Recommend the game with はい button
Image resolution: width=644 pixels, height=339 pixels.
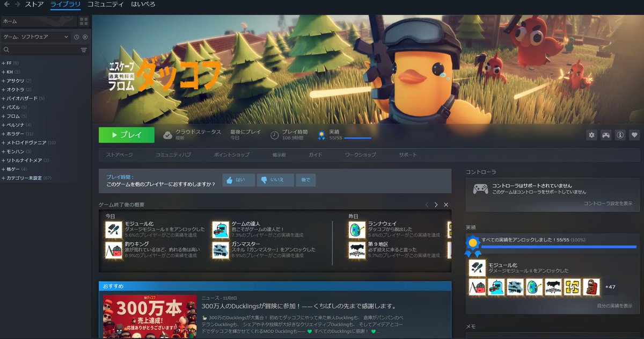[238, 180]
